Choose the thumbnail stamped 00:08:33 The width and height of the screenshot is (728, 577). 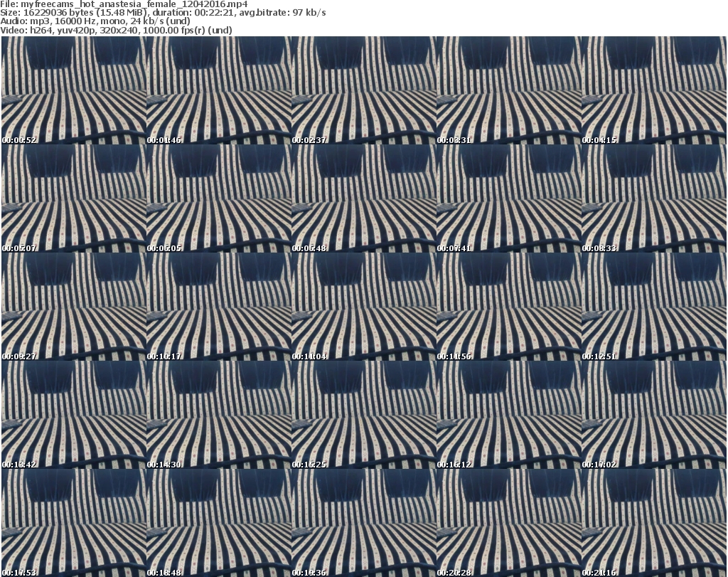click(654, 198)
